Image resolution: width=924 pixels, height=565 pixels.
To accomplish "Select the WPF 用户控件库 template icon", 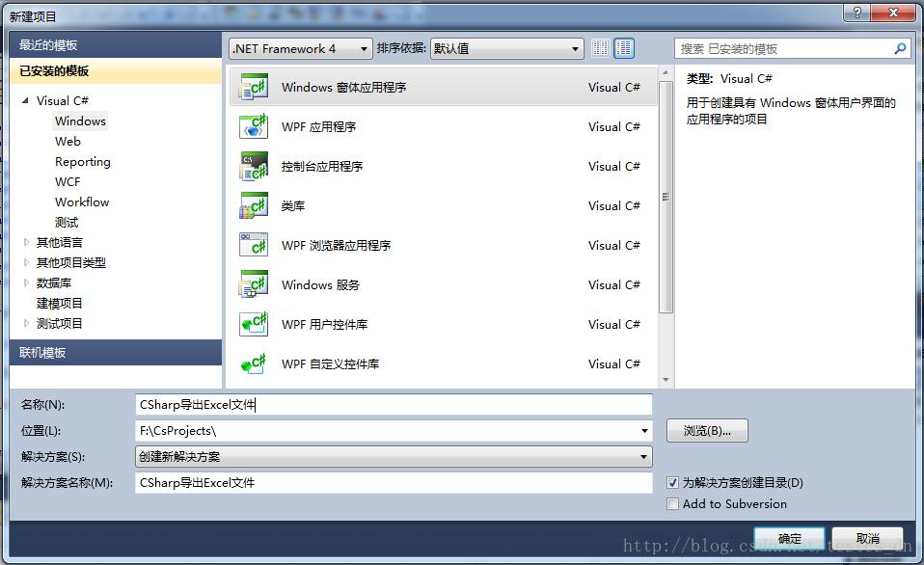I will pyautogui.click(x=254, y=324).
